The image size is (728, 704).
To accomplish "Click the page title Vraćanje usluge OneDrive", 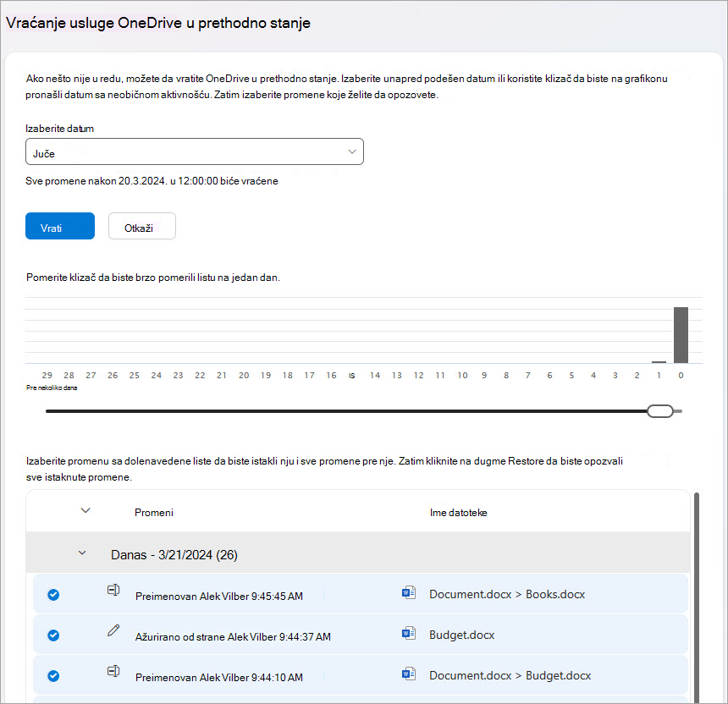I will [x=158, y=23].
